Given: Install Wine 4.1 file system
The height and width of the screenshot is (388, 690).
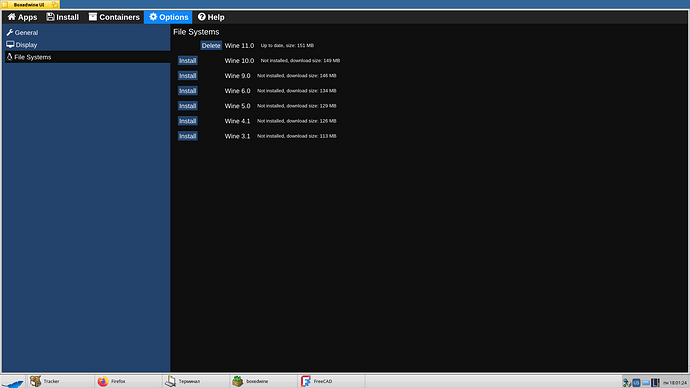Looking at the screenshot, I should pos(187,121).
